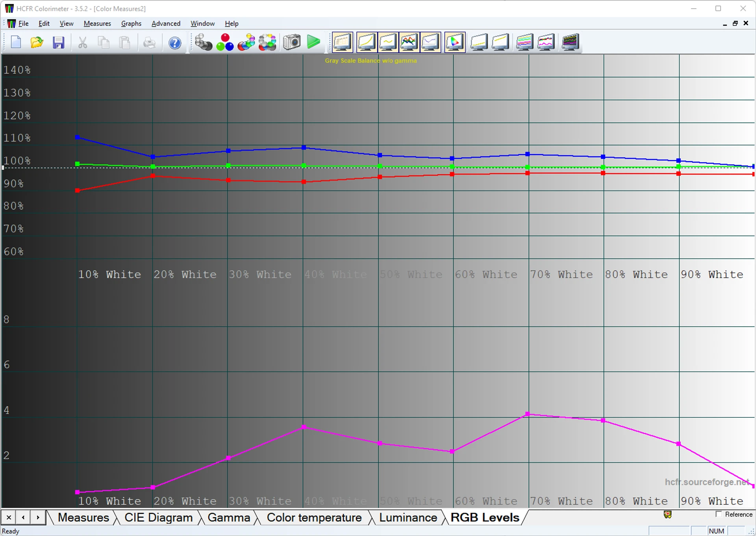Click dark screen monitor icon at toolbar end

click(570, 42)
